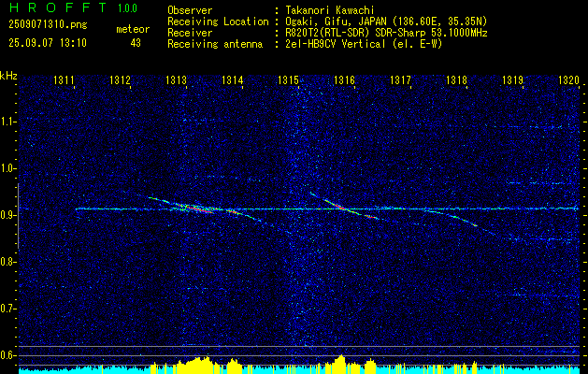Click the 1.1 frequency axis label

pyautogui.click(x=7, y=122)
